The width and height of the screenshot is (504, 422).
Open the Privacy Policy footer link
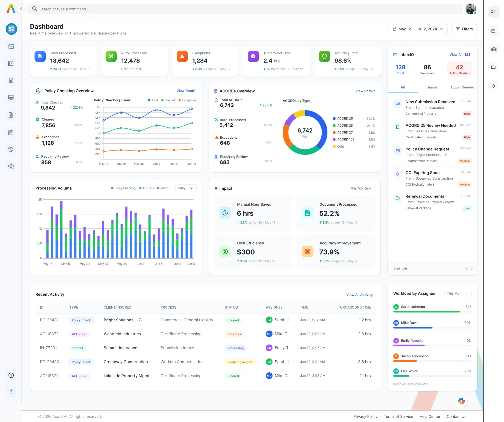365,416
